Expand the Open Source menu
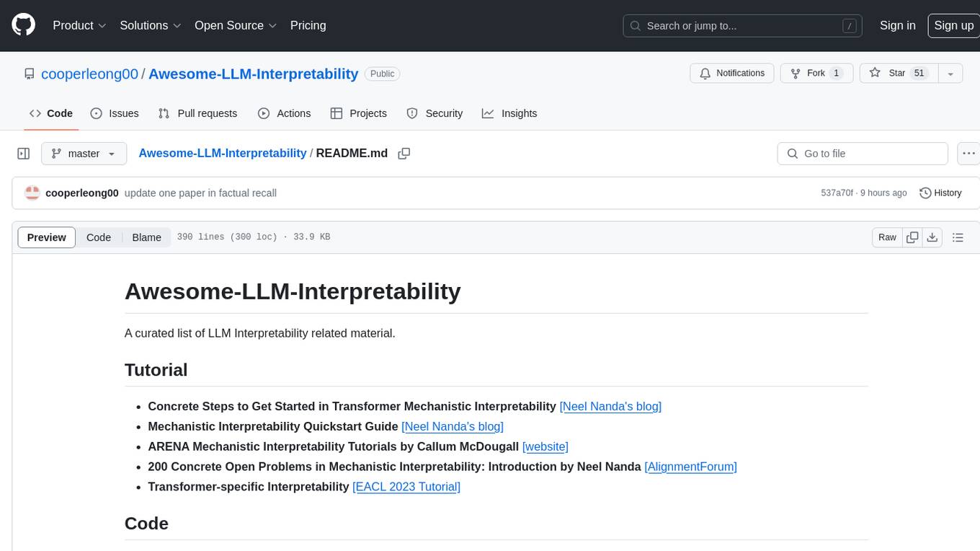The width and height of the screenshot is (980, 551). tap(236, 25)
